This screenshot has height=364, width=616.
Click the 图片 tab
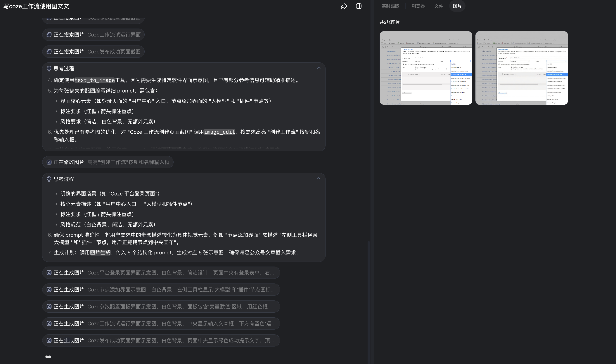coord(457,6)
